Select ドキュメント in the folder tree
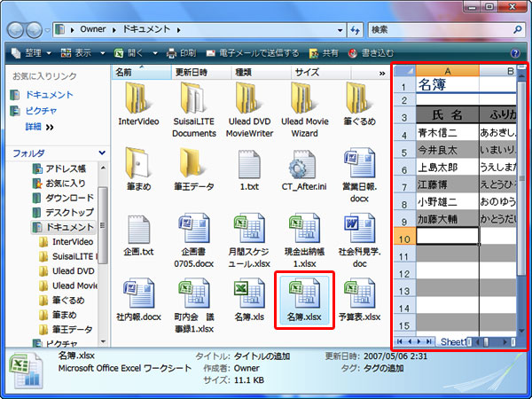Image resolution: width=532 pixels, height=399 pixels. click(63, 227)
